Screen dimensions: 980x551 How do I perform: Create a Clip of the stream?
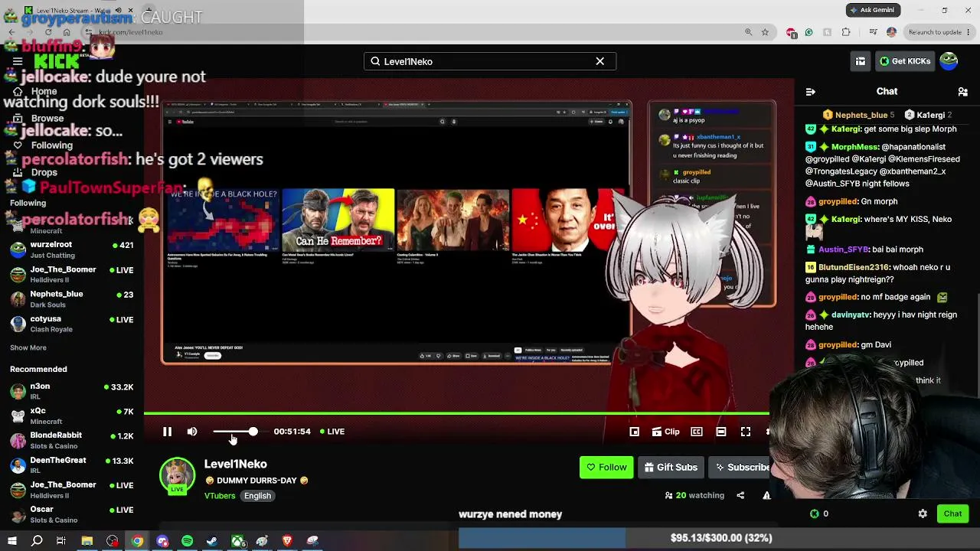click(x=665, y=432)
